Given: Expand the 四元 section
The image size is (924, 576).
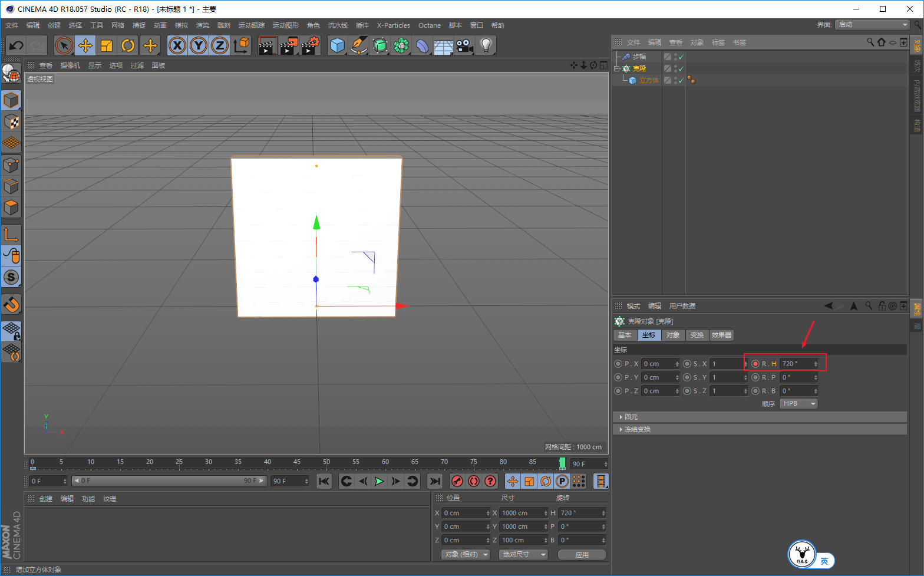Looking at the screenshot, I should [x=760, y=417].
